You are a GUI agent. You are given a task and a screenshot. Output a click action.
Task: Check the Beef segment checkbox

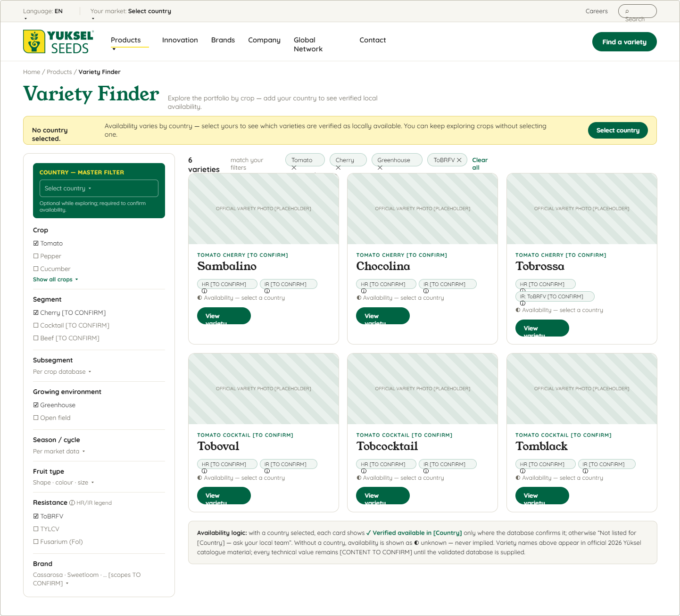tap(36, 338)
